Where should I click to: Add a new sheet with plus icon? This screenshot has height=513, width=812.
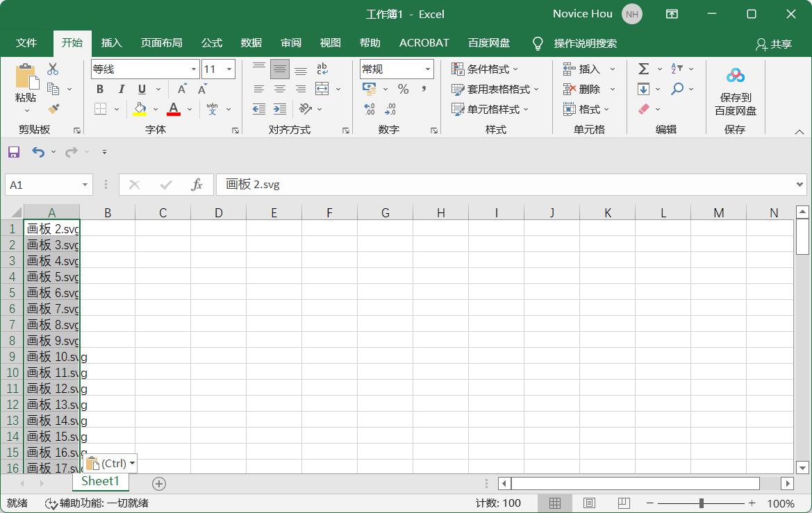pos(159,483)
